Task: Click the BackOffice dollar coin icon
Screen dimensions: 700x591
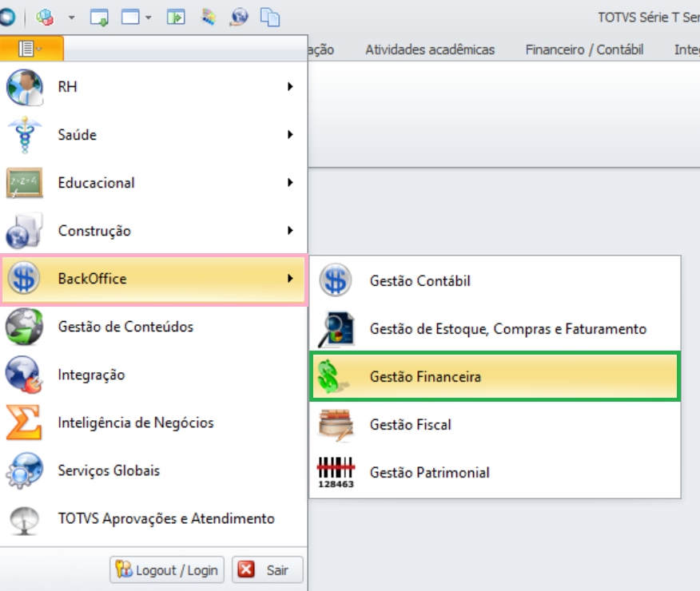Action: tap(24, 278)
